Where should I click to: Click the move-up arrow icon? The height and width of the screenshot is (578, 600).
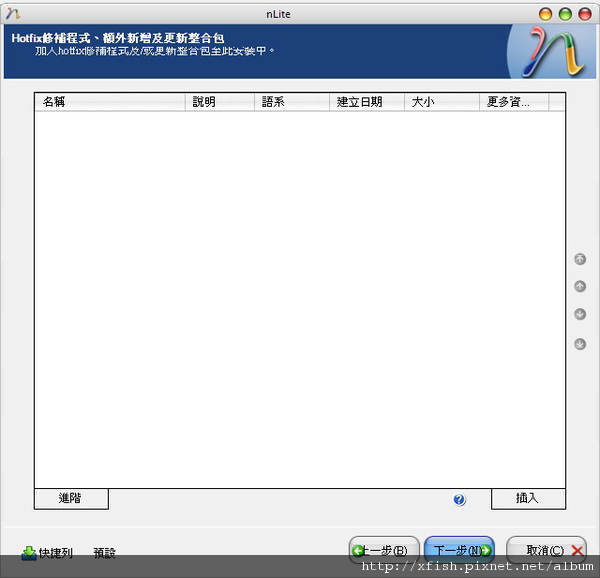tap(580, 286)
